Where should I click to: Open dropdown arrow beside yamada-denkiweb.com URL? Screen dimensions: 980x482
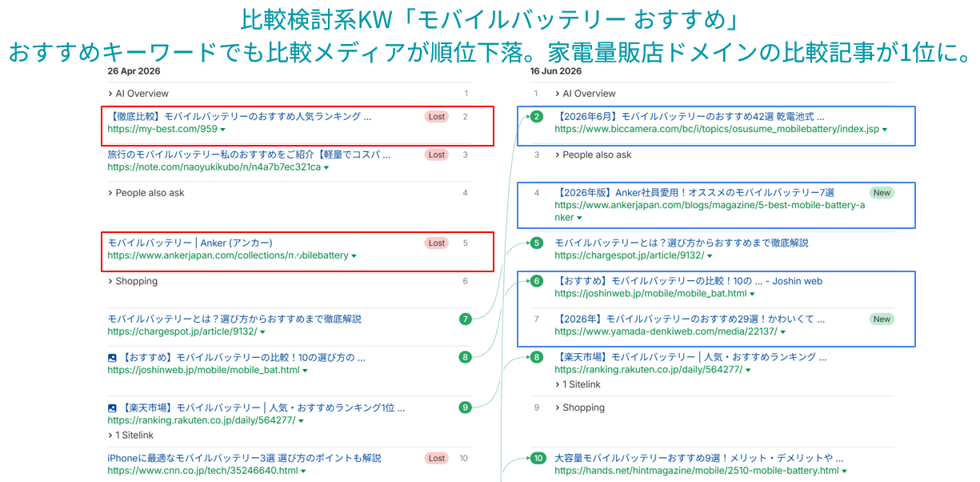pos(783,331)
